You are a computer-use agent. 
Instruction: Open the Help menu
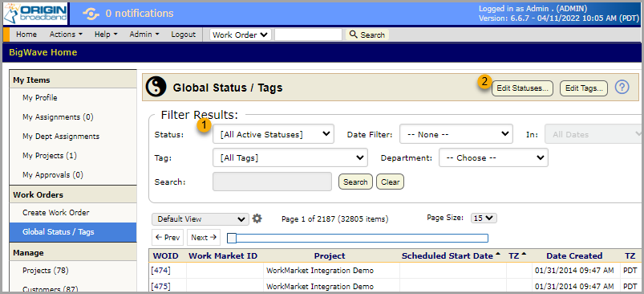pyautogui.click(x=106, y=35)
